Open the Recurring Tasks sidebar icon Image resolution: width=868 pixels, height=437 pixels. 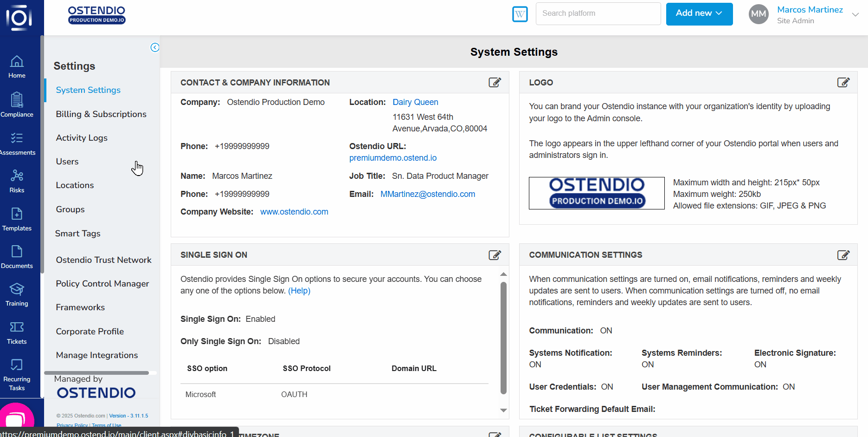point(17,375)
